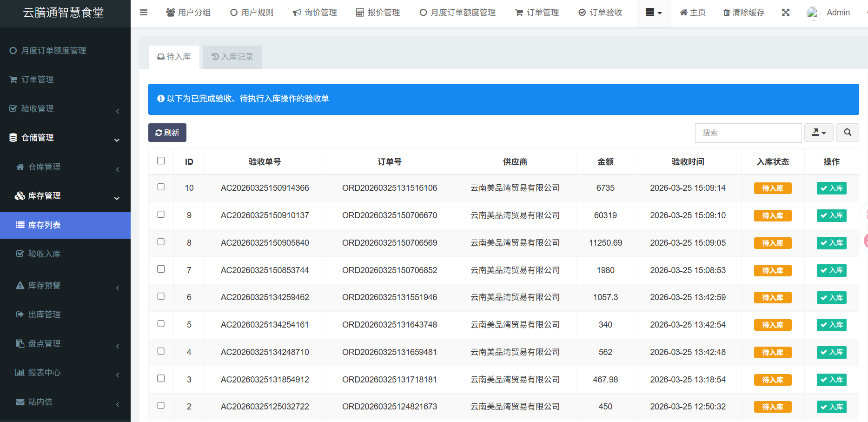
Task: Switch to the 入库记录 tab
Action: (232, 57)
